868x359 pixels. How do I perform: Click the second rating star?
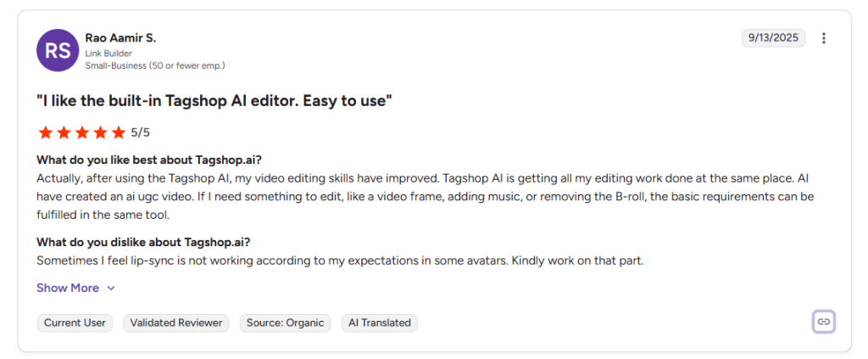tap(63, 132)
